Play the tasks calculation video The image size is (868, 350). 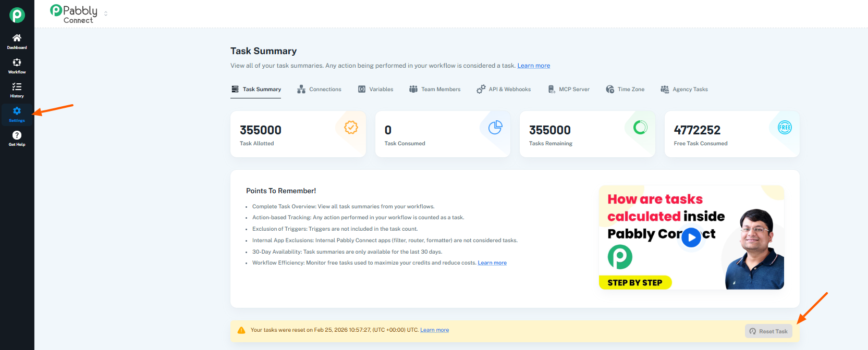point(691,238)
